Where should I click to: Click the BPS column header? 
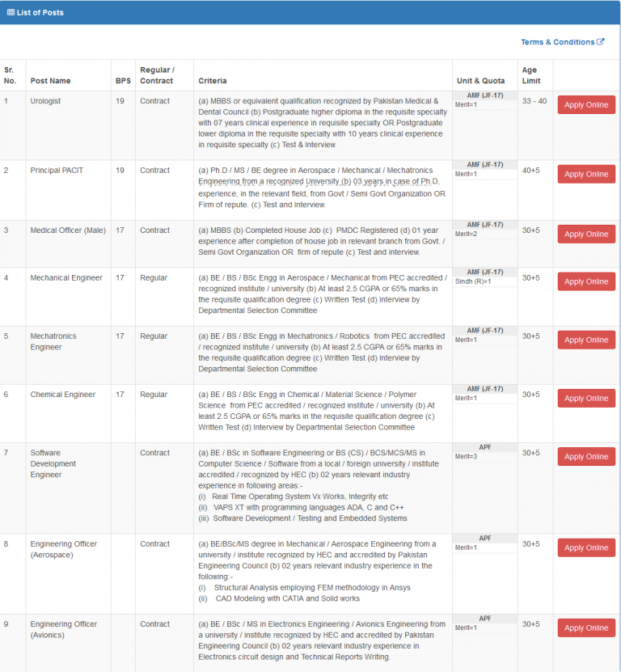click(123, 81)
